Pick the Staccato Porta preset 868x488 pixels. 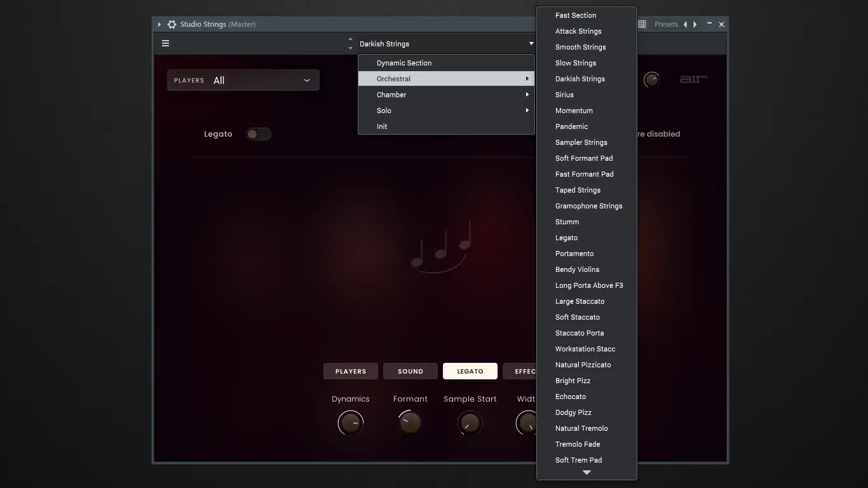click(x=587, y=333)
